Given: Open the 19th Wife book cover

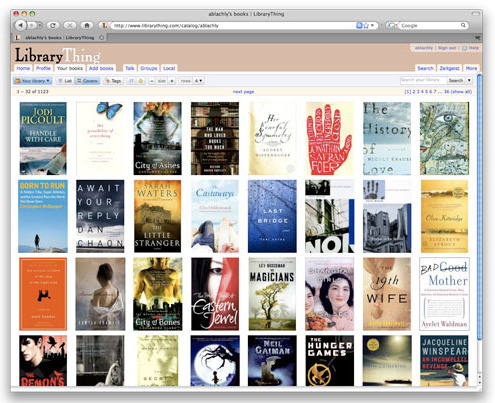Looking at the screenshot, I should (387, 294).
